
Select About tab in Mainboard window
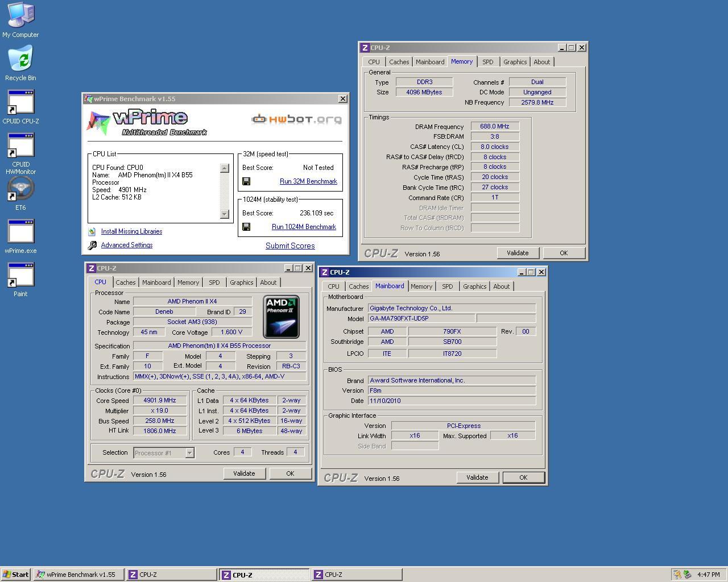[502, 286]
